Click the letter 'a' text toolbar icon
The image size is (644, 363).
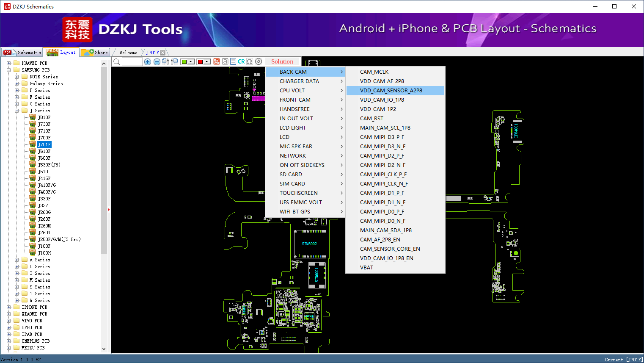tap(225, 61)
